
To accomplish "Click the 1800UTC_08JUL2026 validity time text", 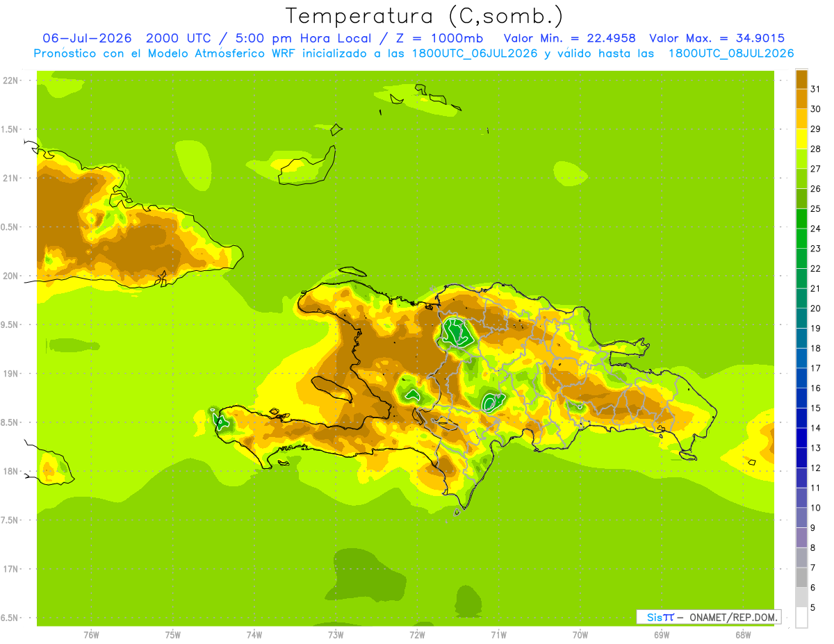I will (730, 53).
